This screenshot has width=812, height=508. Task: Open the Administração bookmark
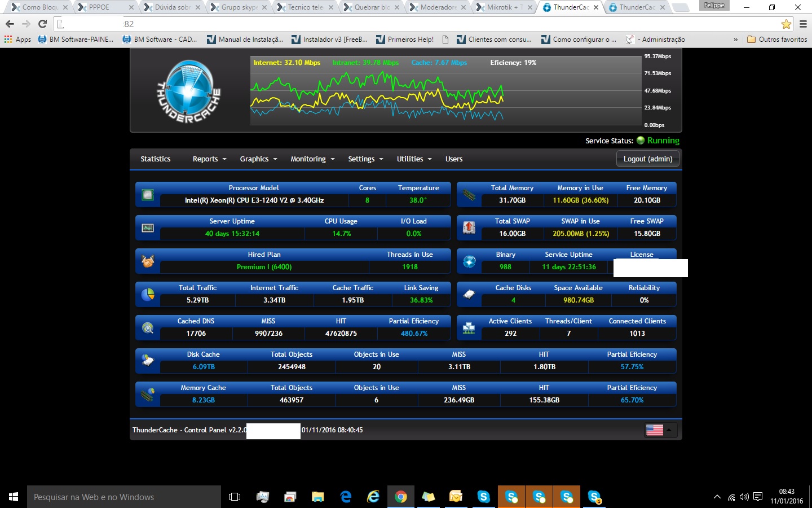655,40
